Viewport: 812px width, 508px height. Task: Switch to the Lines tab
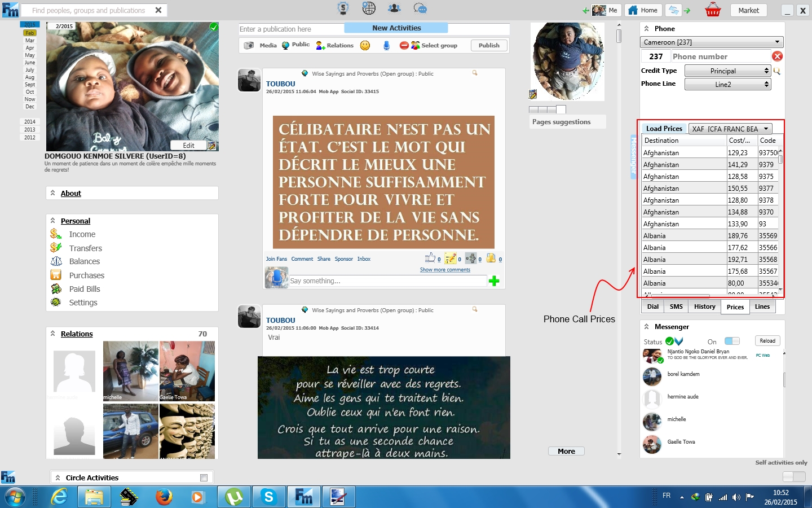point(762,306)
